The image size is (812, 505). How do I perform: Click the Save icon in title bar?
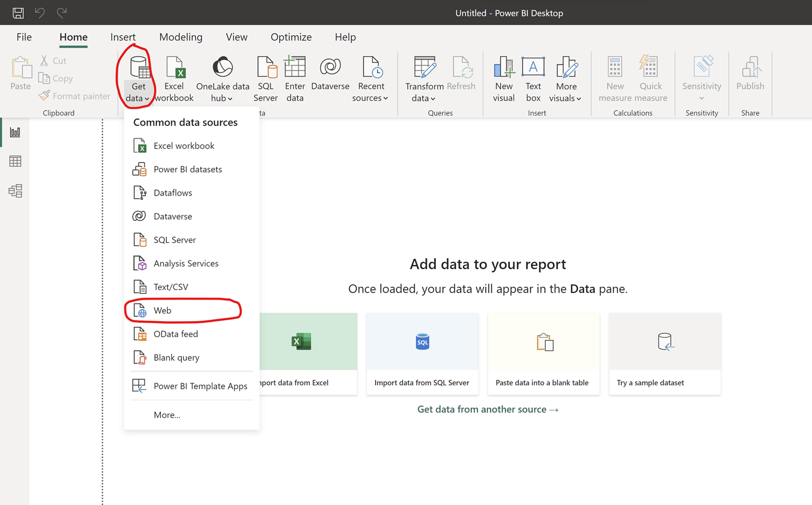(18, 12)
